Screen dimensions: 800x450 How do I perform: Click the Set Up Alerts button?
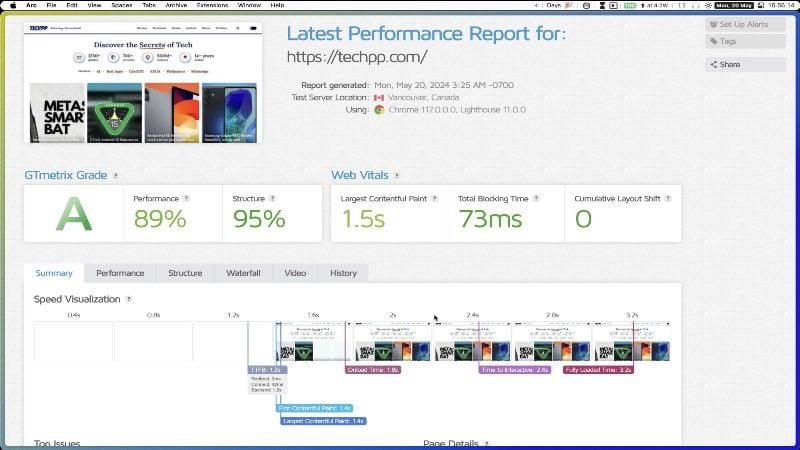[745, 24]
